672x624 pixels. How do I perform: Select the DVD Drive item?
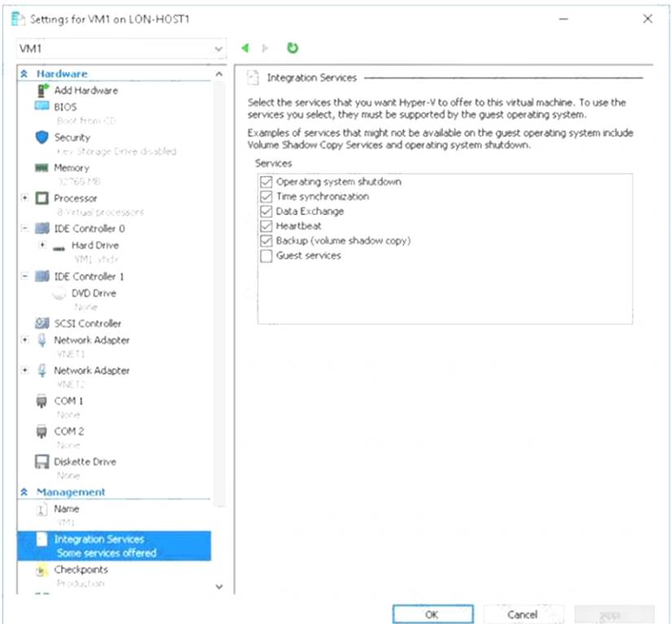pyautogui.click(x=94, y=293)
